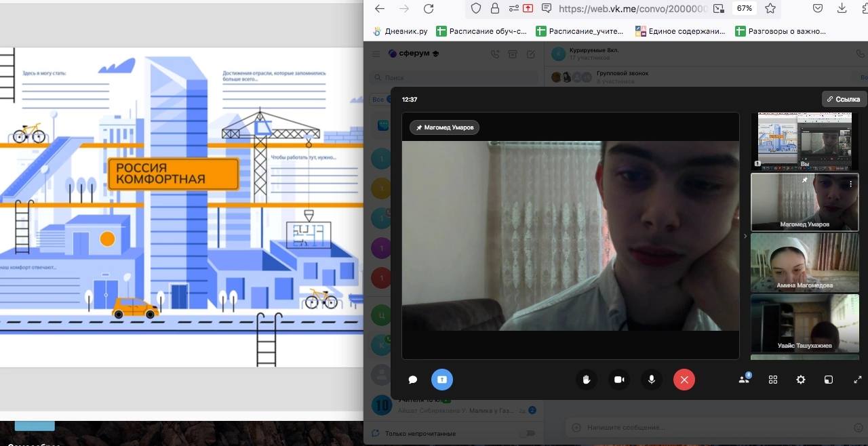End the call with red button
The height and width of the screenshot is (446, 868).
pyautogui.click(x=684, y=380)
